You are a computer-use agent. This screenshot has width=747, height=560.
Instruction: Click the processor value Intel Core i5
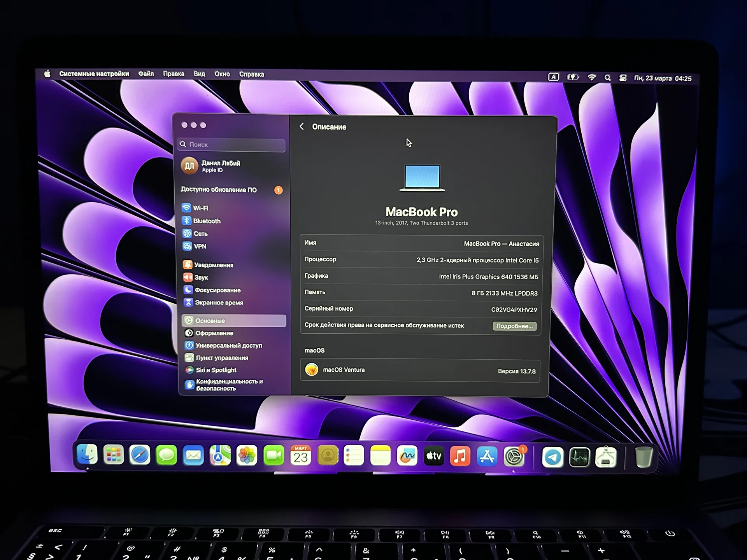477,260
